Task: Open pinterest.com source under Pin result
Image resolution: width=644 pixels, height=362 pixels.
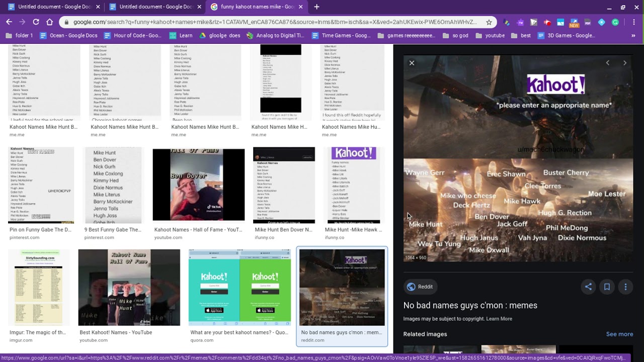Action: (24, 237)
